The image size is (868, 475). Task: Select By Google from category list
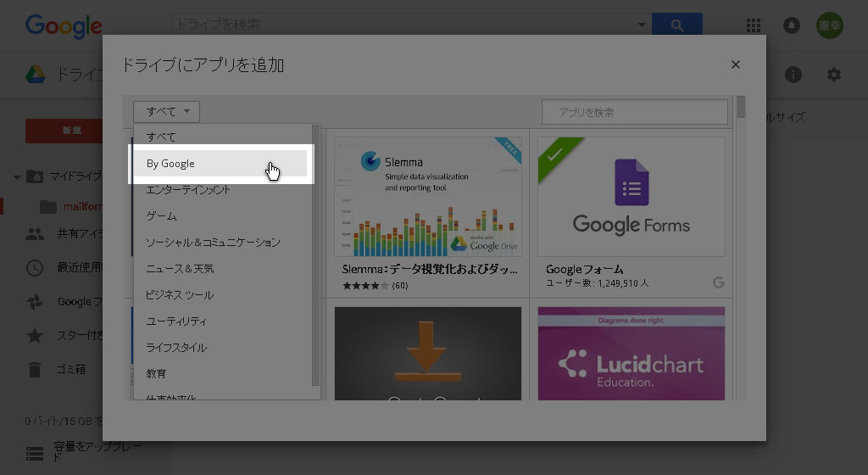tap(220, 164)
